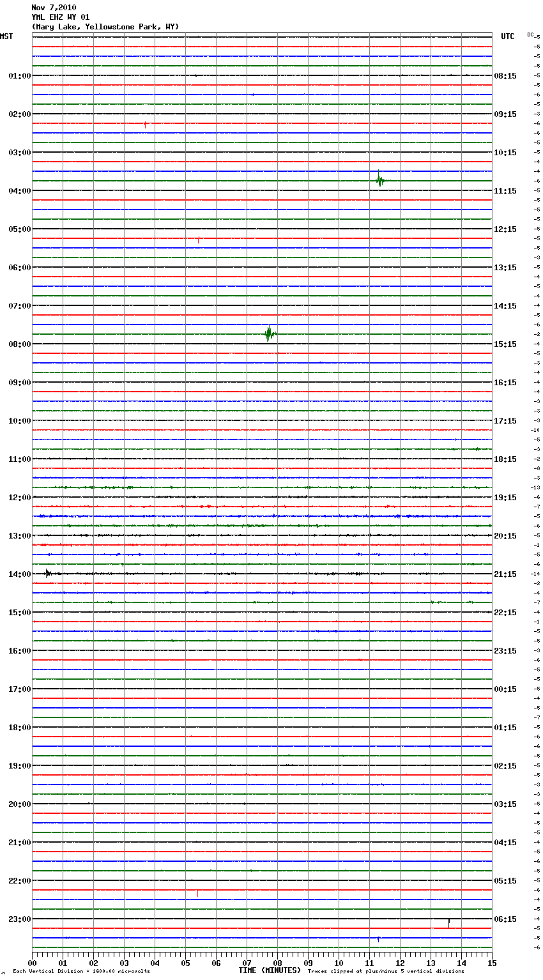Click the Nov 7,2010 date header
This screenshot has width=543, height=980.
coord(54,8)
